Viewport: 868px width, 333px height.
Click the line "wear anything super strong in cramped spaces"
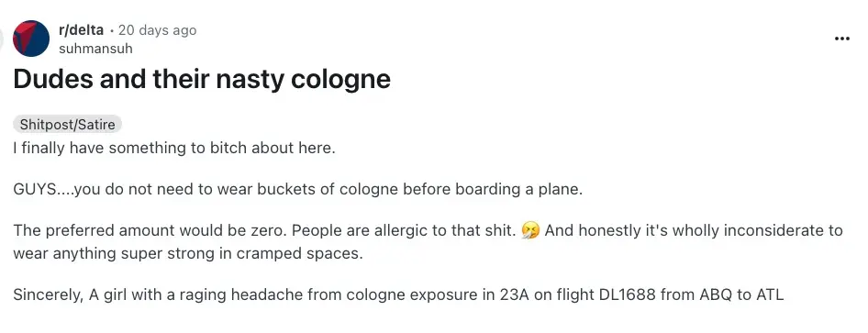pyautogui.click(x=188, y=254)
